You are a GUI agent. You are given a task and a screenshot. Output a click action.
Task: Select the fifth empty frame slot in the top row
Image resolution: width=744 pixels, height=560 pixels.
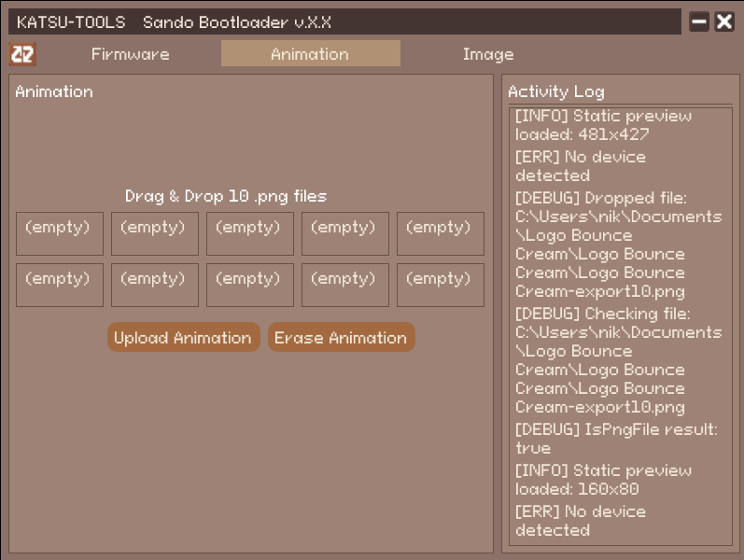pos(441,233)
